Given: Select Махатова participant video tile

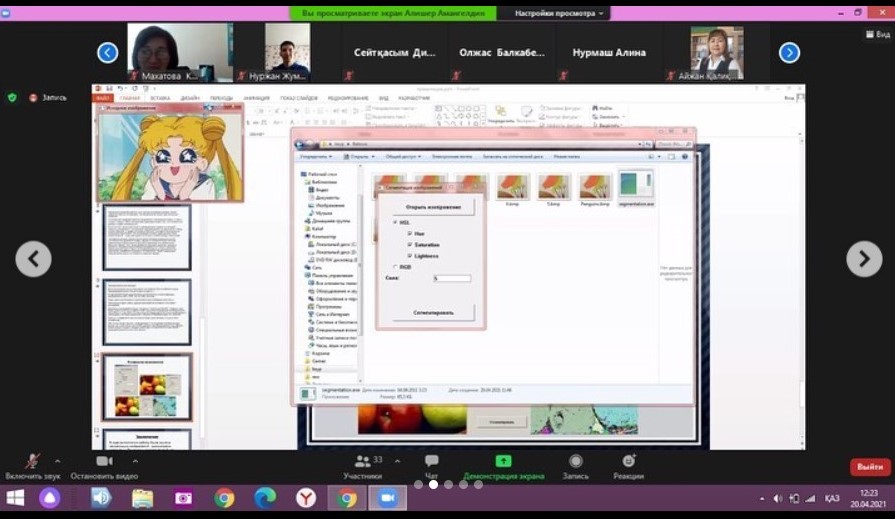Looking at the screenshot, I should (x=180, y=53).
